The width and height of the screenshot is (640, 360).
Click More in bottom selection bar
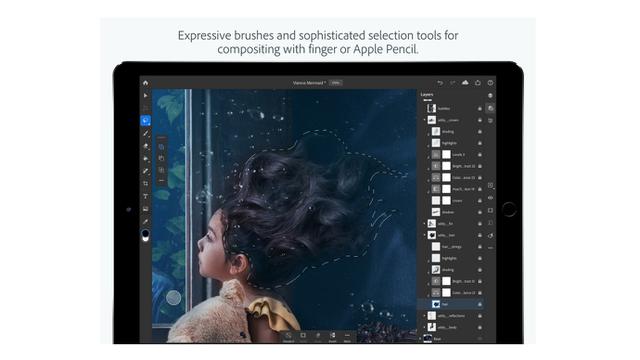coord(347,337)
